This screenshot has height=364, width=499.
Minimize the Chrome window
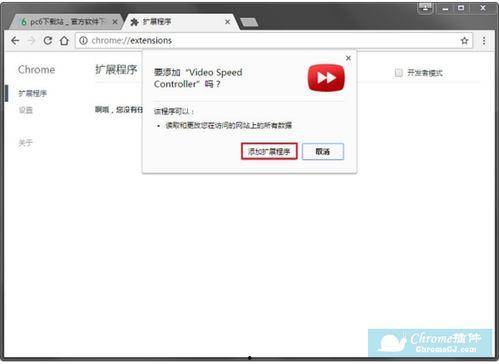tap(445, 8)
